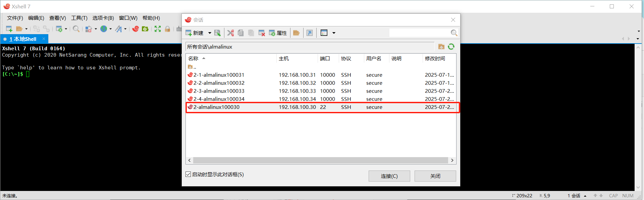
Task: Click the scissors cut icon in sessions dialog
Action: [230, 33]
